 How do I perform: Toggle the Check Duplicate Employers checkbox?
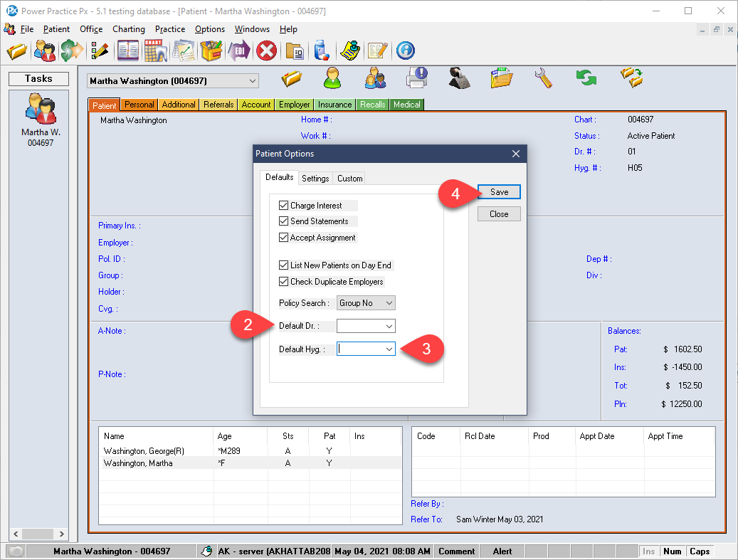pyautogui.click(x=283, y=282)
